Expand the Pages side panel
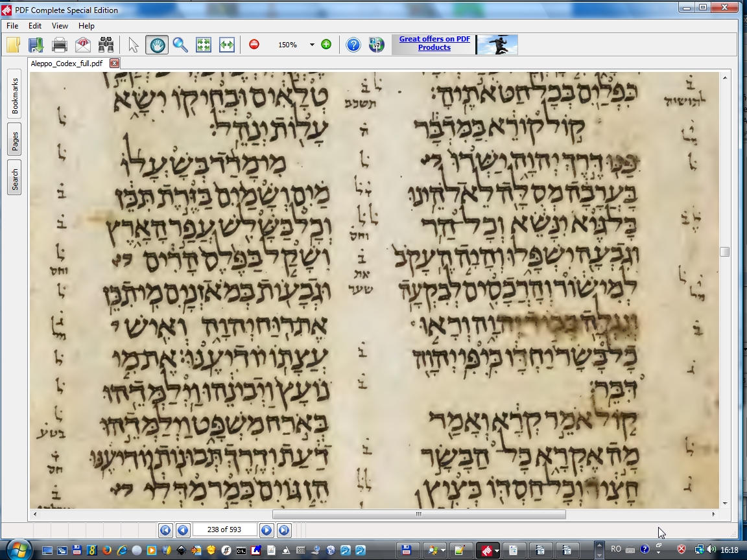The image size is (747, 560). pos(14,139)
